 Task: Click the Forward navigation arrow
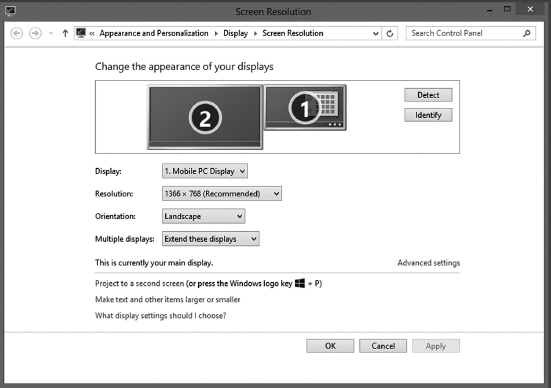35,33
